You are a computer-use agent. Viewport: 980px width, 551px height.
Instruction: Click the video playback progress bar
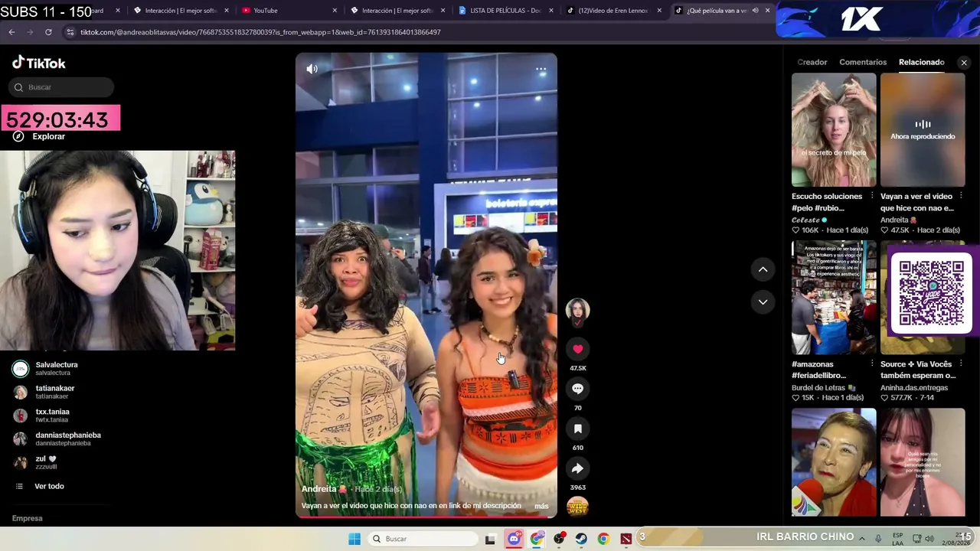[426, 517]
